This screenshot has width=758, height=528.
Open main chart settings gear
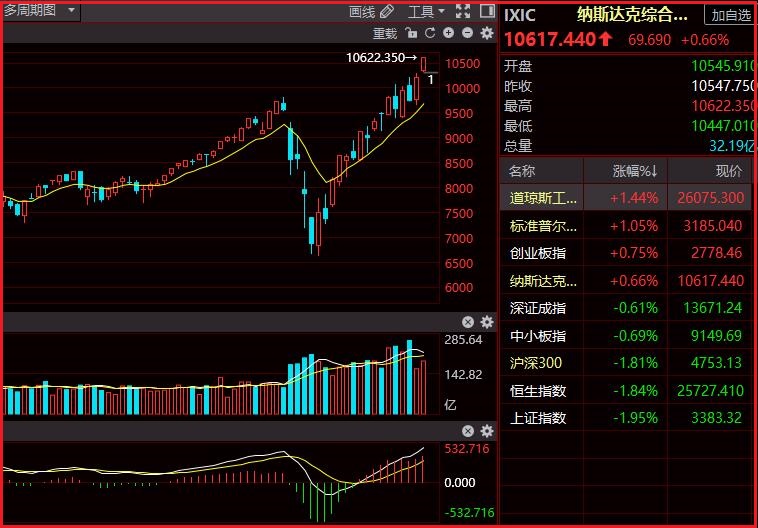pos(487,33)
